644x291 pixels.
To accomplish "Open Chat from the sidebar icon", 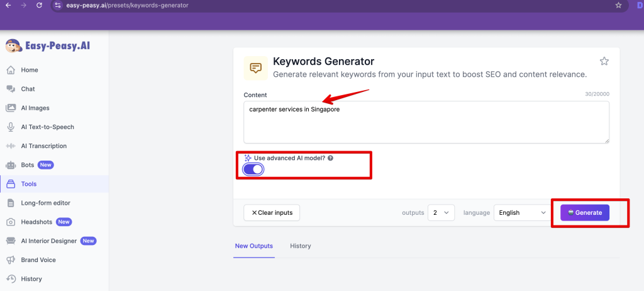I will pos(11,89).
